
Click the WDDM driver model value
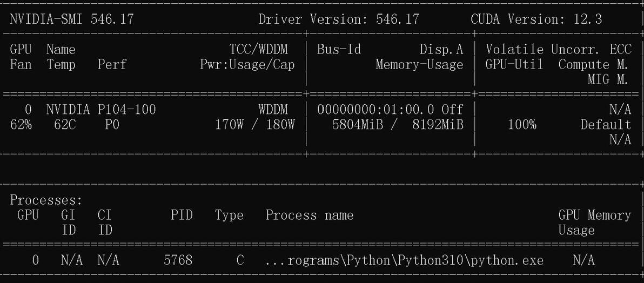[x=273, y=110]
